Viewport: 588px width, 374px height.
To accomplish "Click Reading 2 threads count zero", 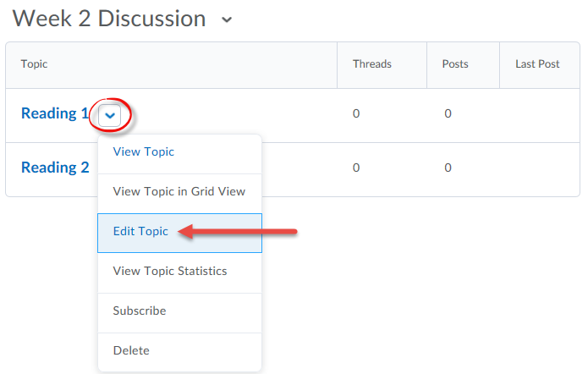I will 356,168.
